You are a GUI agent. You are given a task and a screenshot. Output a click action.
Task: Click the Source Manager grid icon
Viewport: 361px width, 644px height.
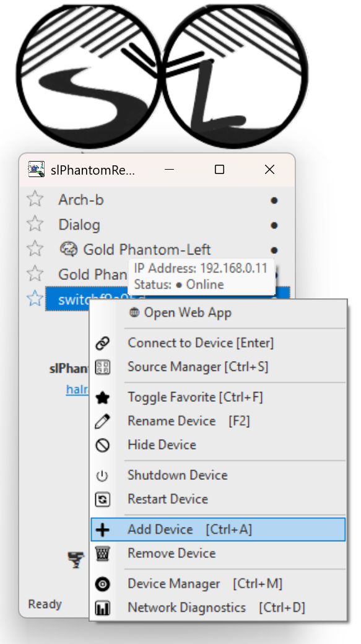point(103,367)
